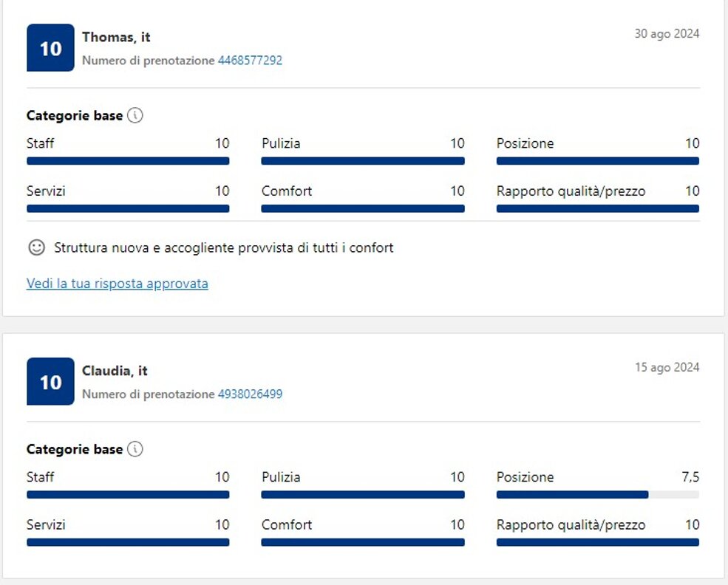Open 'Vedi la tua risposta approvata' link
The image size is (728, 585).
click(117, 284)
